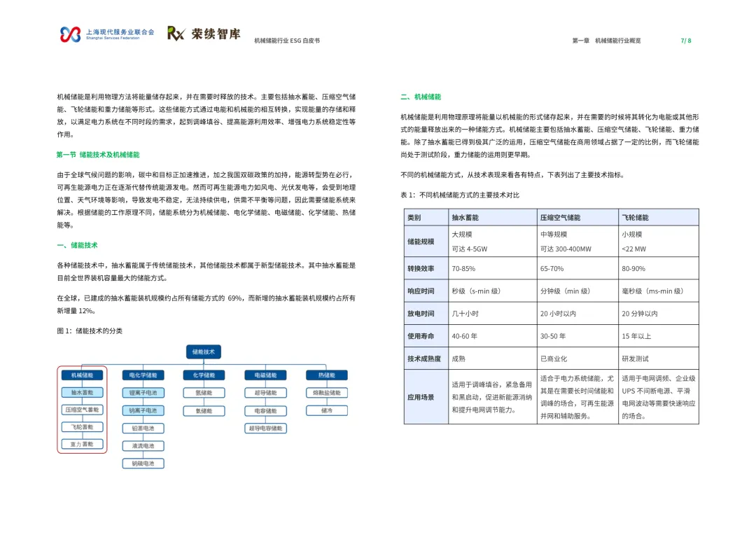Click the 抽水蓄能 node in the diagram
756x535 pixels.
(x=82, y=393)
